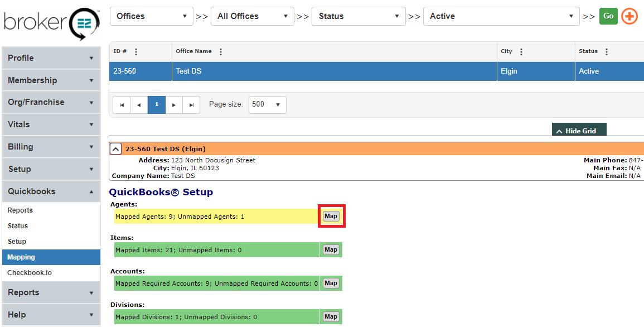
Task: Click the orange plus add icon
Action: coord(629,16)
